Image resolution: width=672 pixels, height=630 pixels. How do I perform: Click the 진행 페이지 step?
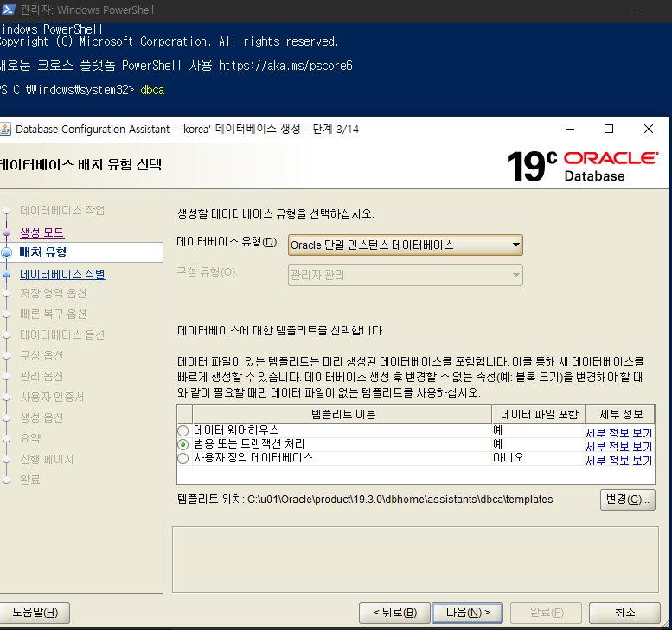(x=47, y=459)
